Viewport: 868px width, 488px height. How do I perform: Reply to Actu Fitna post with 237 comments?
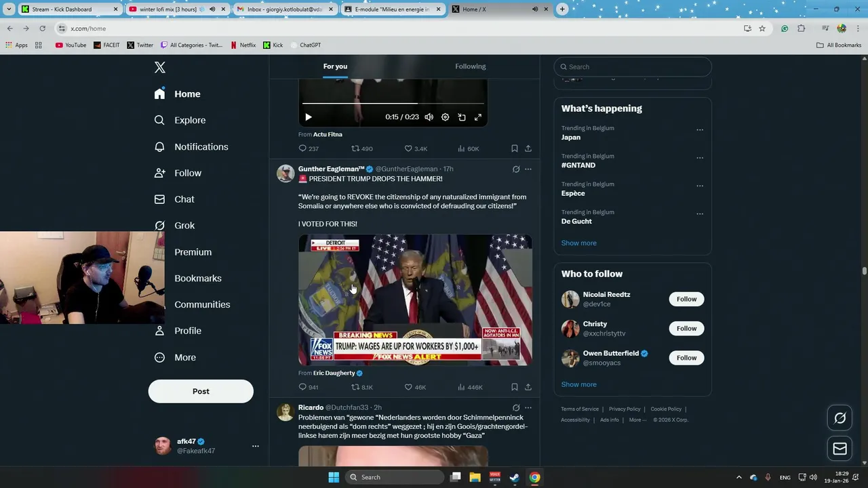pyautogui.click(x=309, y=148)
